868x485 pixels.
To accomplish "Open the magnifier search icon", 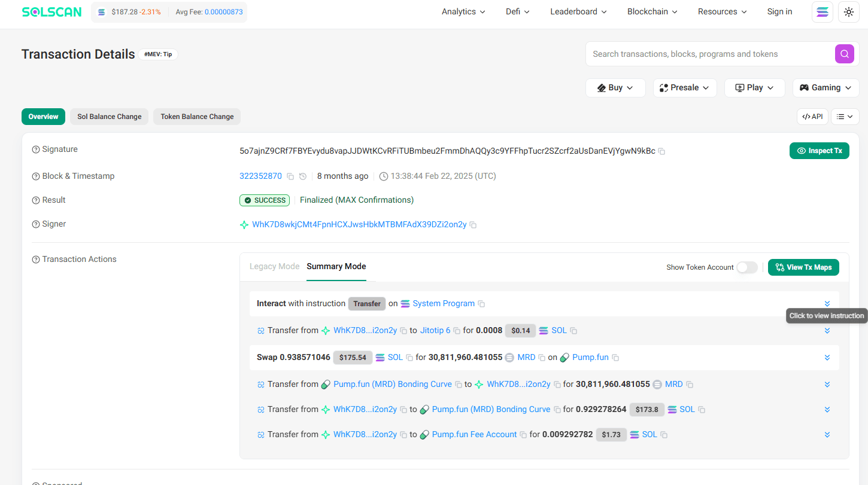I will (844, 54).
